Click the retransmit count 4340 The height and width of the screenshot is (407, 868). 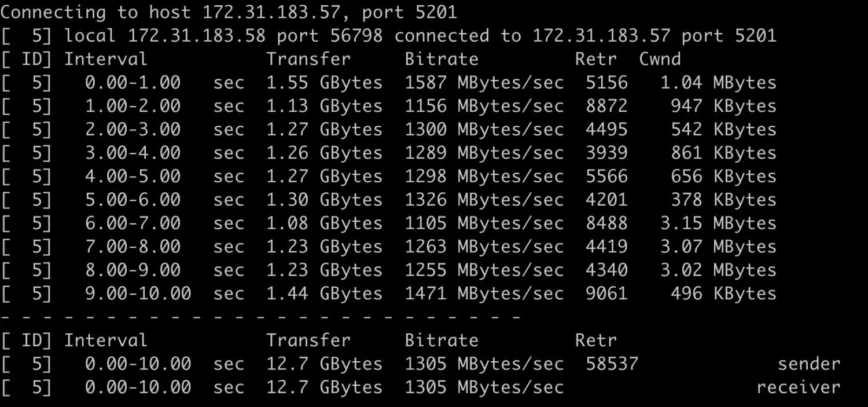(x=606, y=270)
